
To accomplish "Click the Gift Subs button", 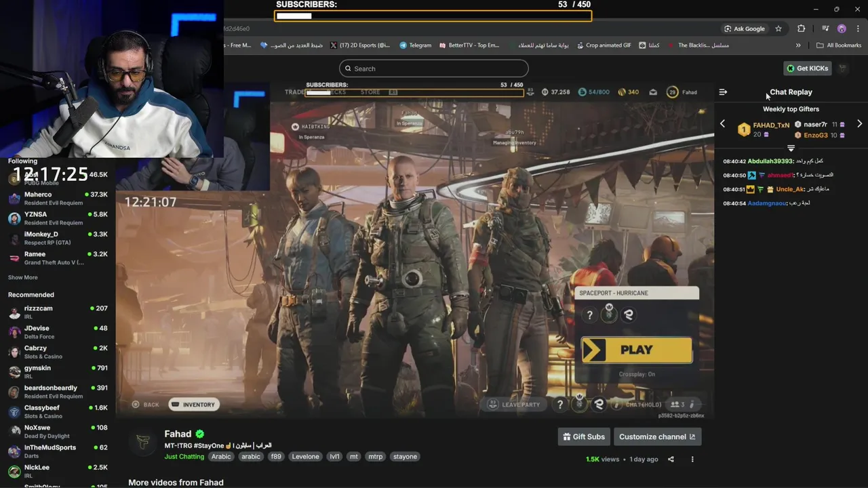I will click(x=584, y=437).
